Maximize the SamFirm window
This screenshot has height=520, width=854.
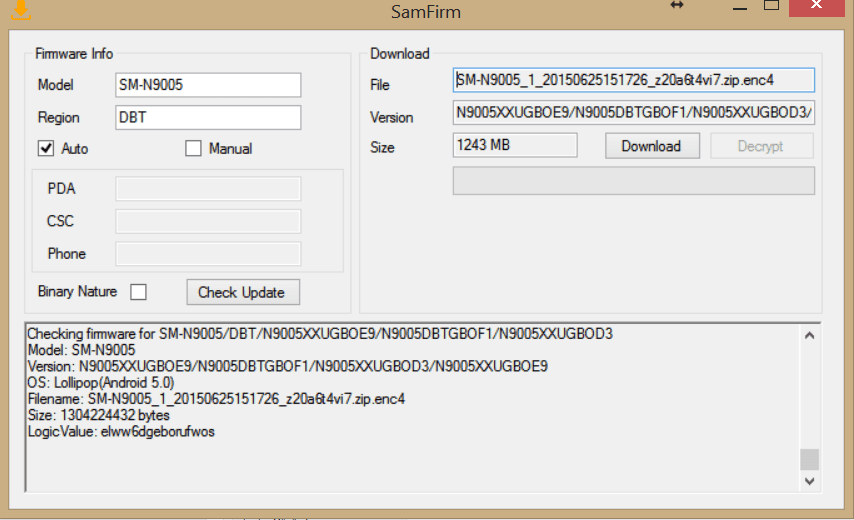(x=771, y=6)
